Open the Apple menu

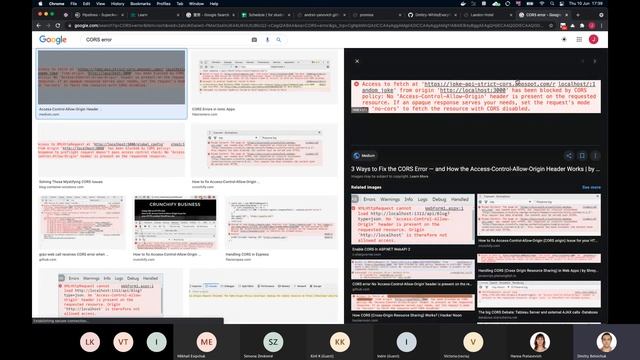click(40, 4)
